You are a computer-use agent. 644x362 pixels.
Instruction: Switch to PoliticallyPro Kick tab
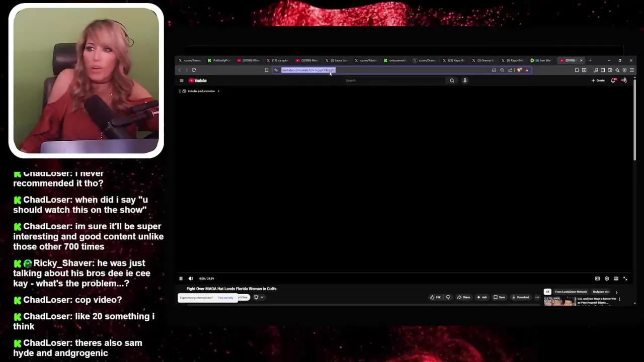click(x=219, y=60)
